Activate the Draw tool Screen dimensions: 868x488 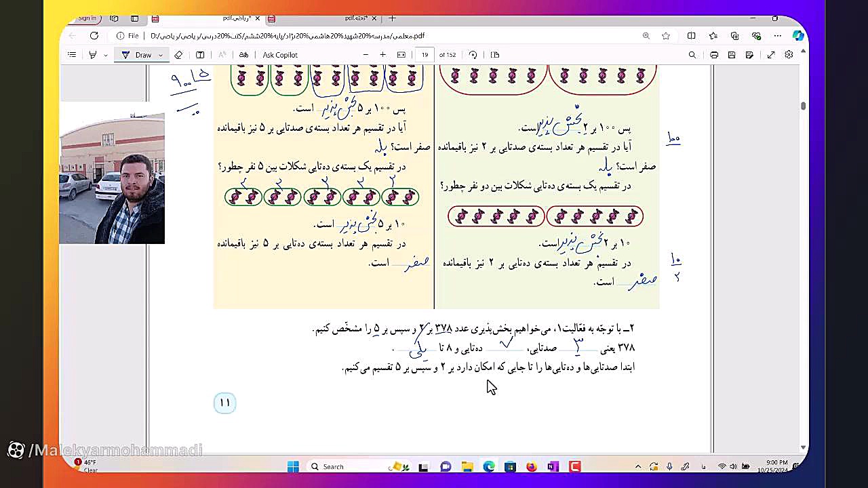pos(137,55)
